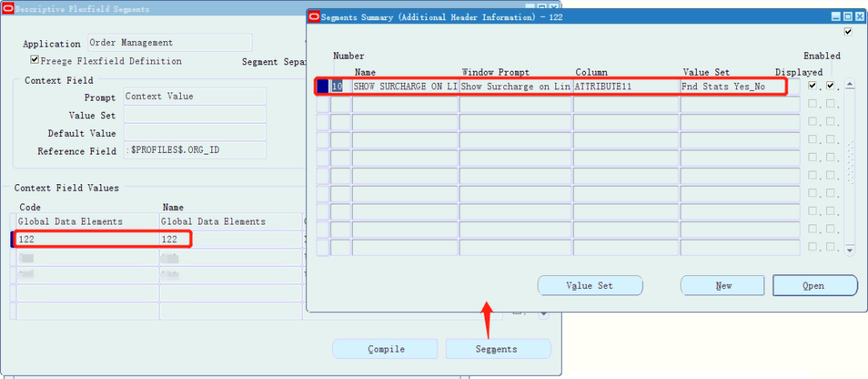The width and height of the screenshot is (868, 379).
Task: Click scroll up arrow in Segments Summary
Action: point(851,84)
